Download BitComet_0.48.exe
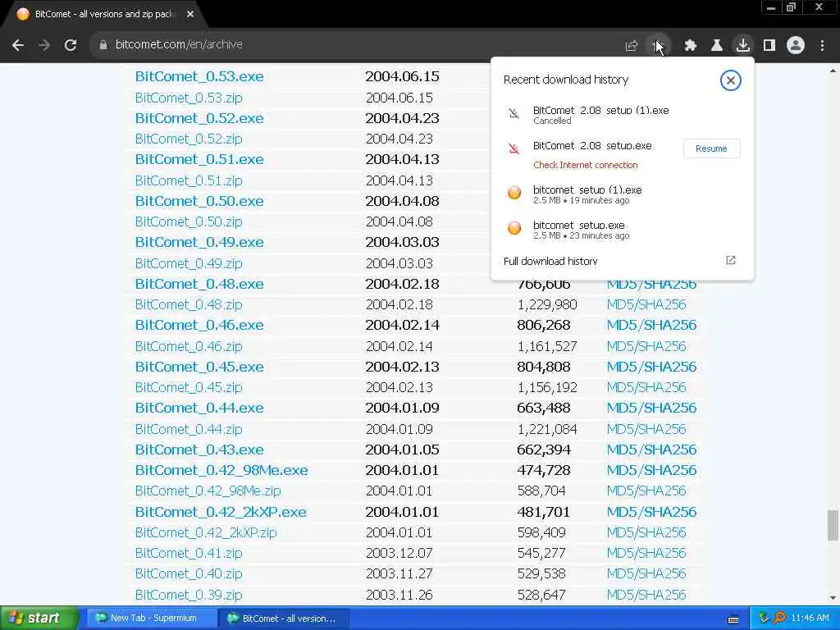 tap(199, 284)
